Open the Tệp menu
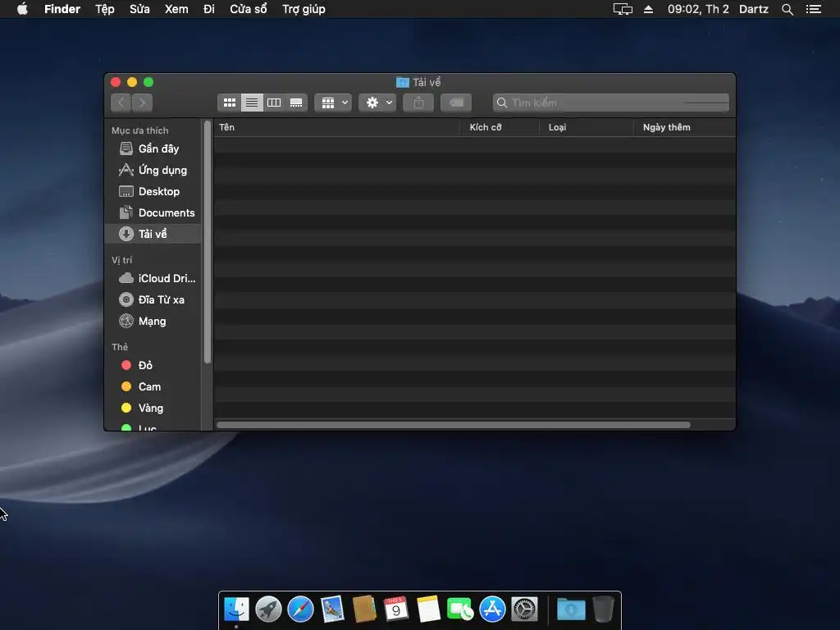Image resolution: width=840 pixels, height=630 pixels. [x=104, y=9]
